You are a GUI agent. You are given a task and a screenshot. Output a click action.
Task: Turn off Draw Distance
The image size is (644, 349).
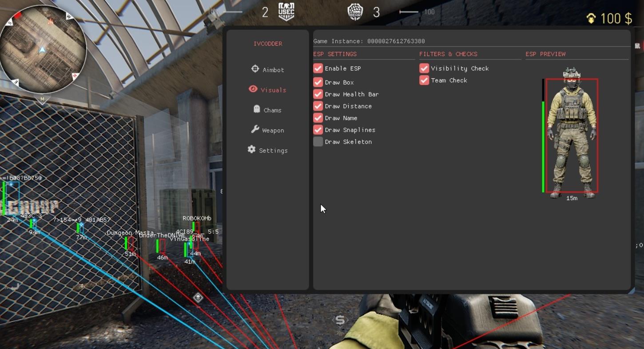click(318, 106)
